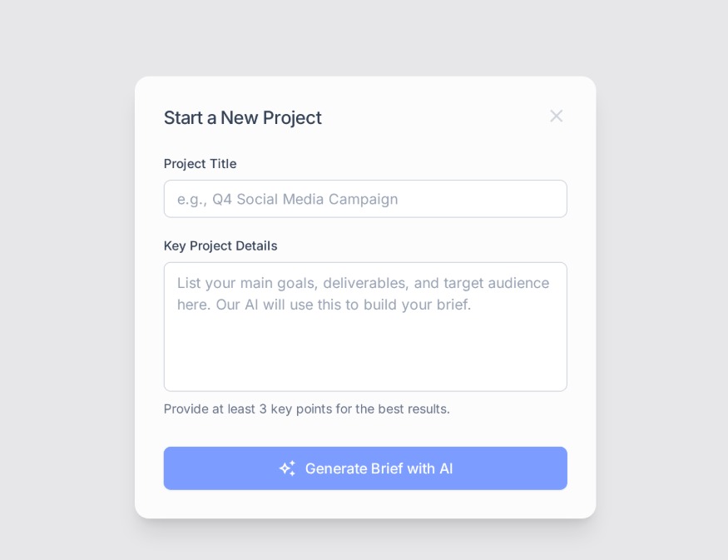Click the left edge of the Generate button
The image size is (728, 560).
(x=173, y=468)
